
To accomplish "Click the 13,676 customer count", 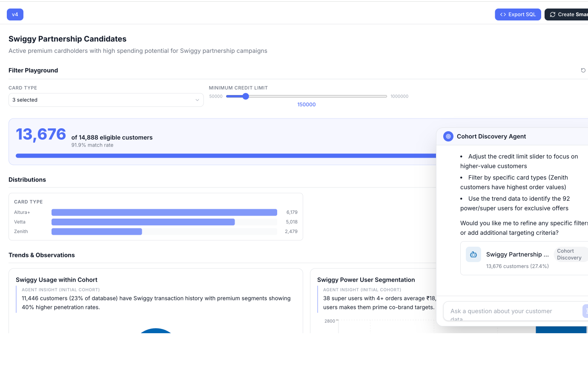I will 41,134.
